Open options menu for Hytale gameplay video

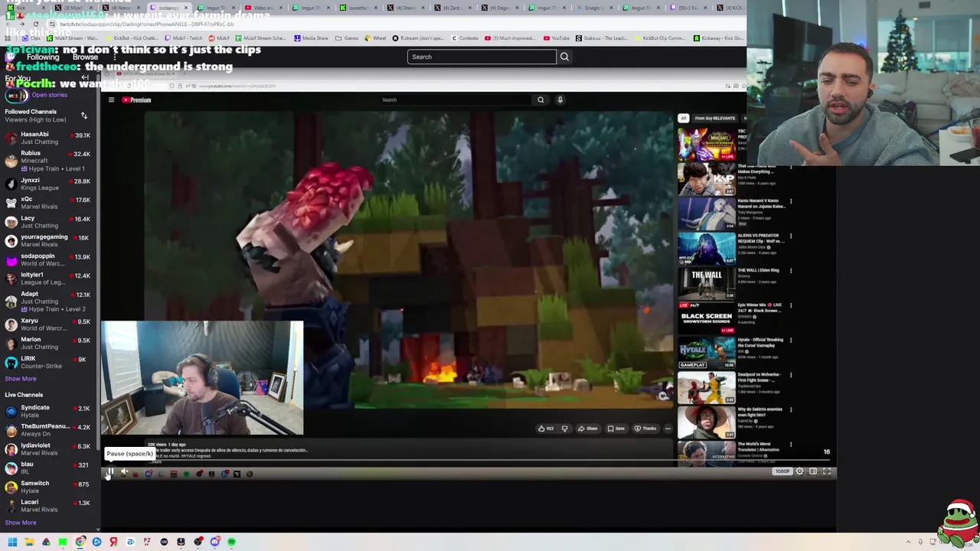click(x=791, y=341)
